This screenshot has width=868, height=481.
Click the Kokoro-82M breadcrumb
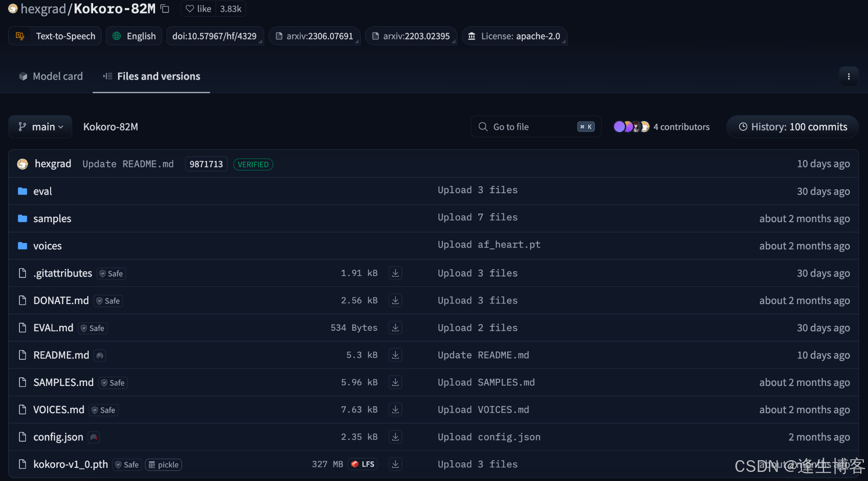(110, 127)
